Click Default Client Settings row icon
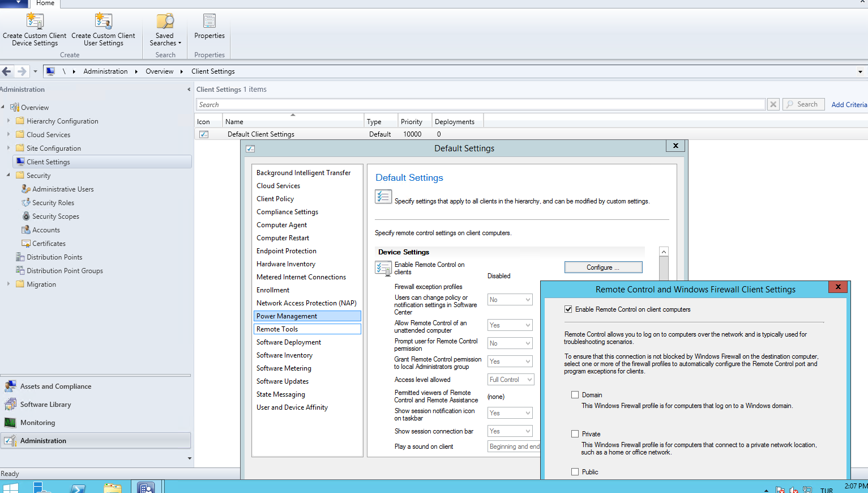The width and height of the screenshot is (868, 493). pos(204,134)
